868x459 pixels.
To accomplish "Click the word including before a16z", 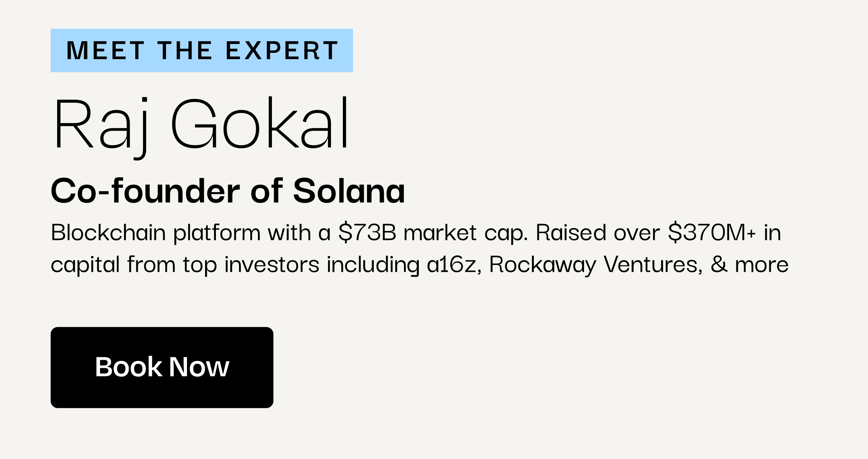I will [373, 265].
